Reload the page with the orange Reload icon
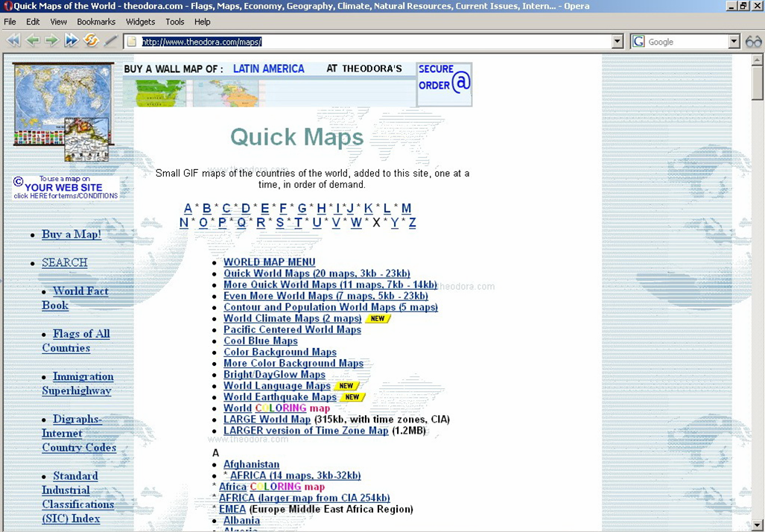 (x=91, y=41)
